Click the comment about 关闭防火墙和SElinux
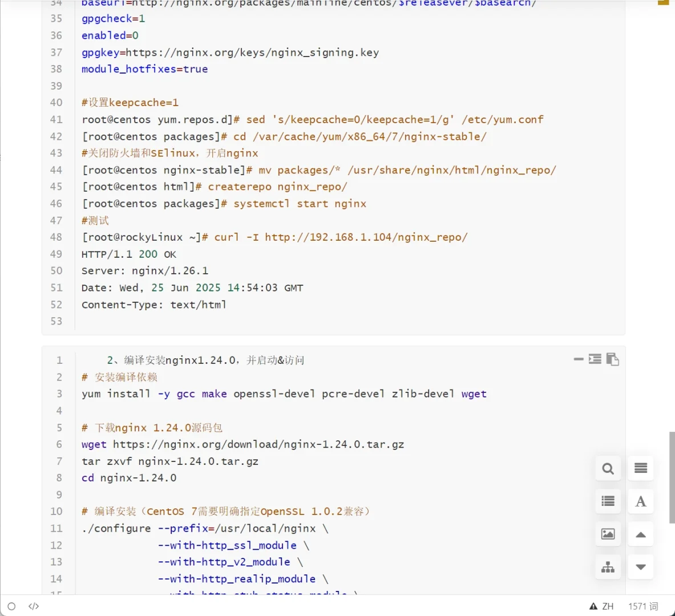This screenshot has width=675, height=616. tap(169, 153)
